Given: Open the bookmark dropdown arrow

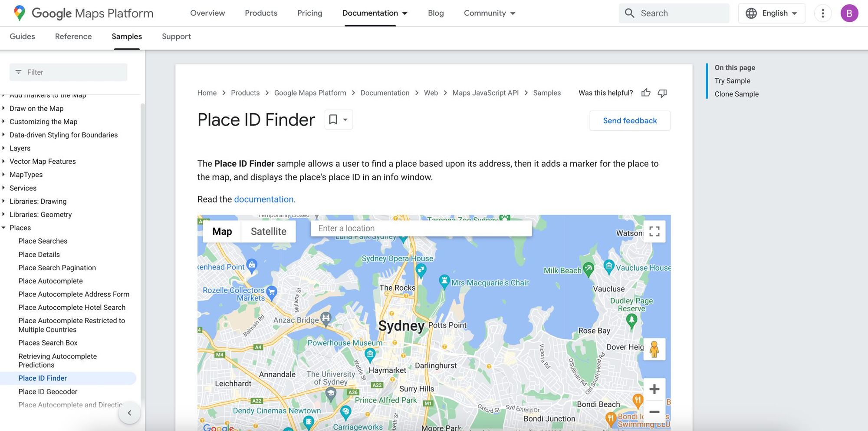Looking at the screenshot, I should [x=345, y=119].
